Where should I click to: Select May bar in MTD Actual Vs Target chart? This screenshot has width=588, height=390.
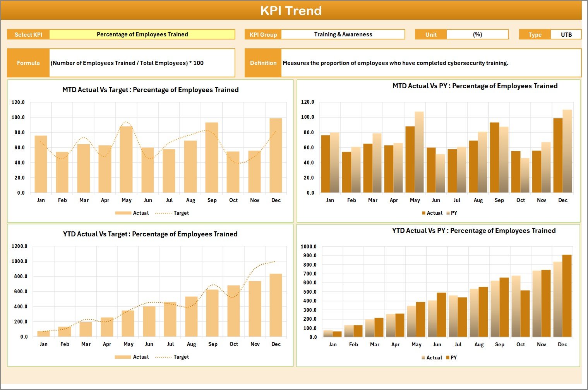(x=126, y=159)
